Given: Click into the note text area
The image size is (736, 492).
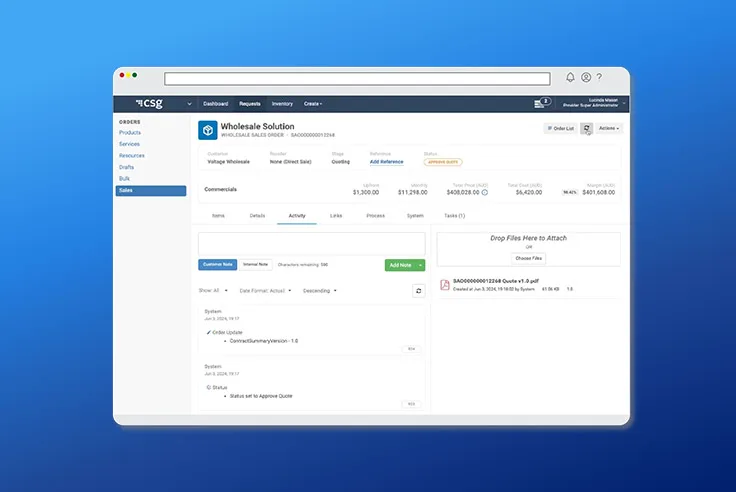Looking at the screenshot, I should 312,244.
